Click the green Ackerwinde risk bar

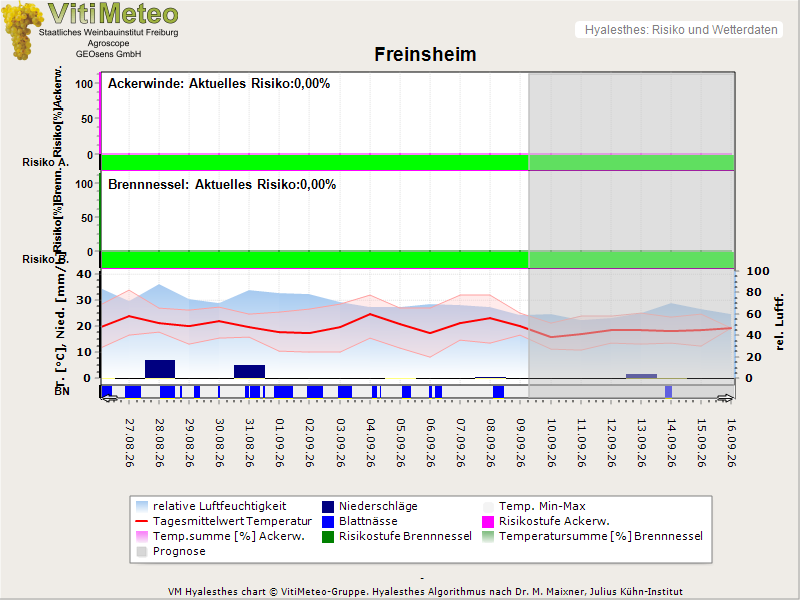[x=417, y=162]
